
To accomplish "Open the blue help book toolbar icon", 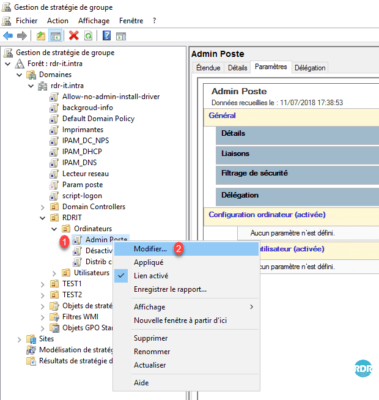I will (x=107, y=35).
